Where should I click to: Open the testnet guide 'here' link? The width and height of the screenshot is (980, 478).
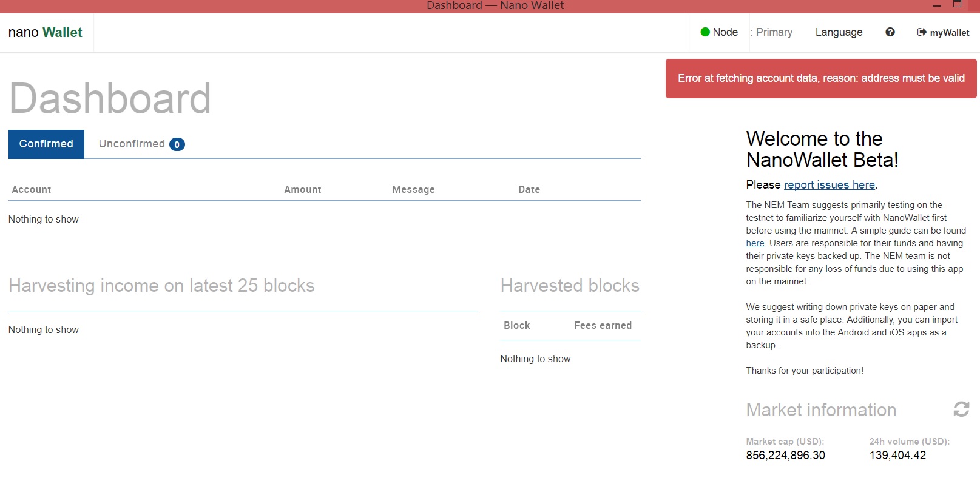[755, 243]
